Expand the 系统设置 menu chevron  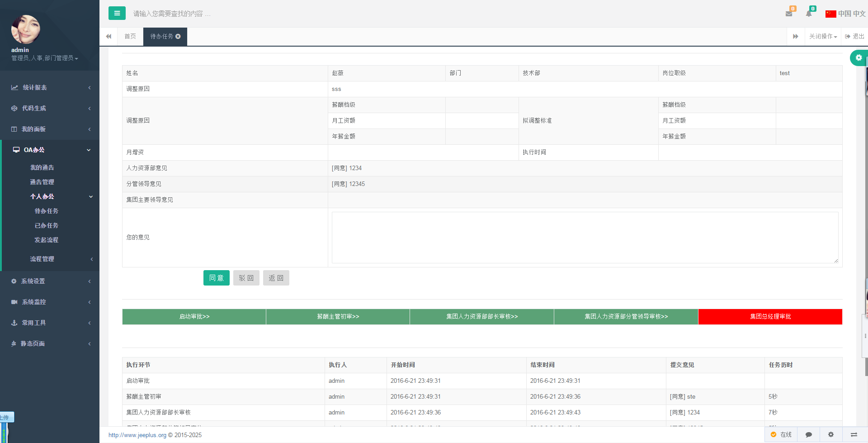click(x=90, y=281)
